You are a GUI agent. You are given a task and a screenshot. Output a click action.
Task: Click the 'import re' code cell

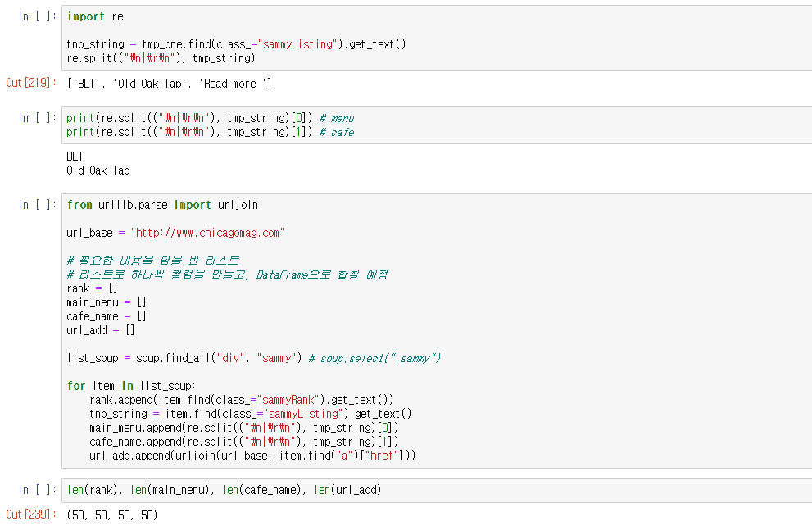click(x=437, y=38)
